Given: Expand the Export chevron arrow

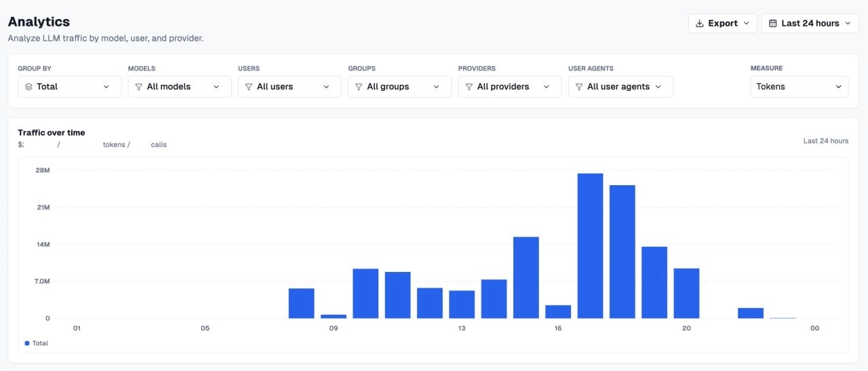Looking at the screenshot, I should coord(747,23).
